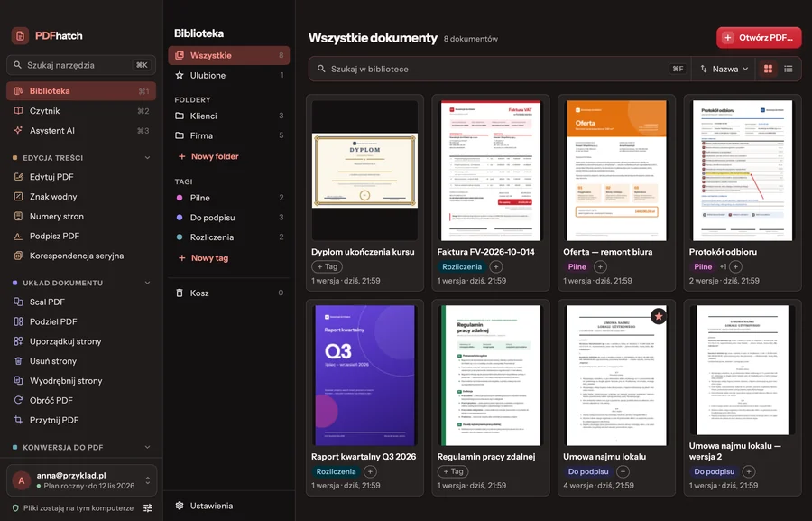Filter by the Rozliczenia tag

pos(229,237)
